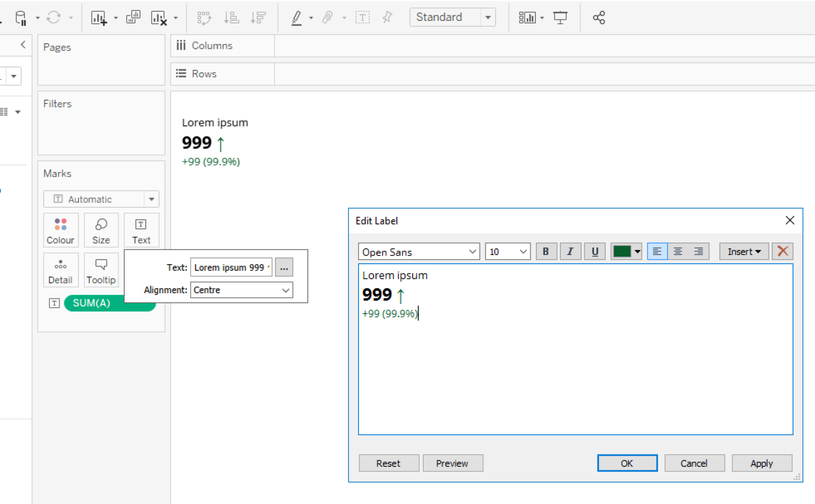
Task: Toggle italic formatting in Edit Label
Action: [570, 251]
